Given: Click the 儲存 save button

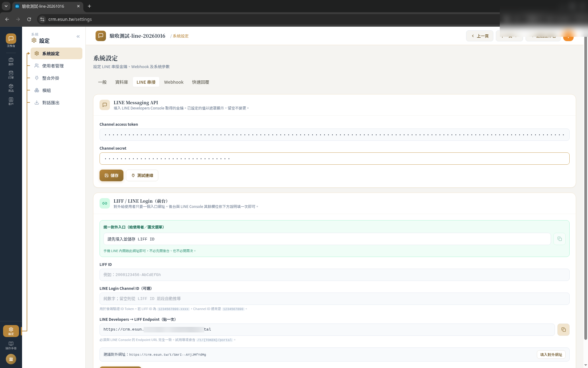Looking at the screenshot, I should [x=111, y=175].
